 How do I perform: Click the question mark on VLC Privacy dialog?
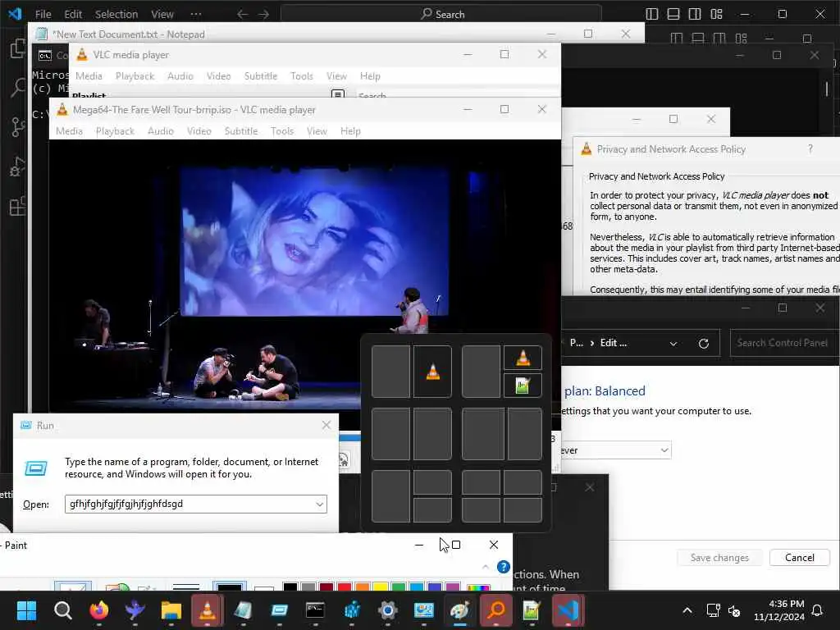click(x=810, y=149)
